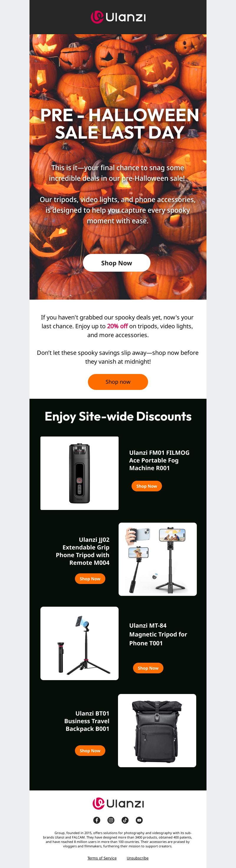Screen dimensions: 236x868
Task: Click the Pre-Halloween Sale Last Day headline
Action: [119, 124]
